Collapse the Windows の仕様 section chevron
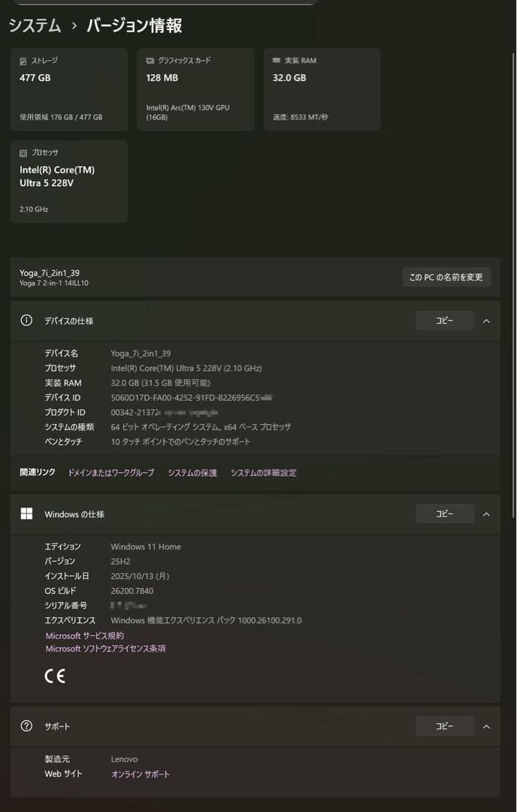 (x=487, y=514)
